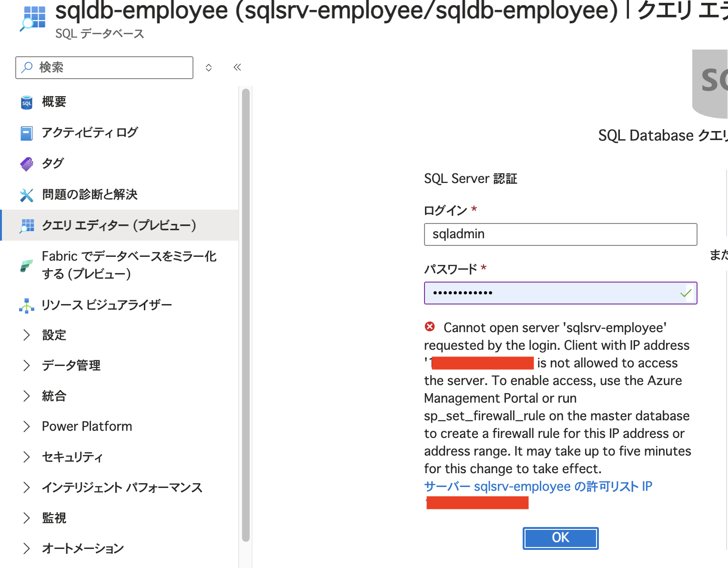728x568 pixels.
Task: Collapse the sidebar with the double chevron
Action: point(237,67)
